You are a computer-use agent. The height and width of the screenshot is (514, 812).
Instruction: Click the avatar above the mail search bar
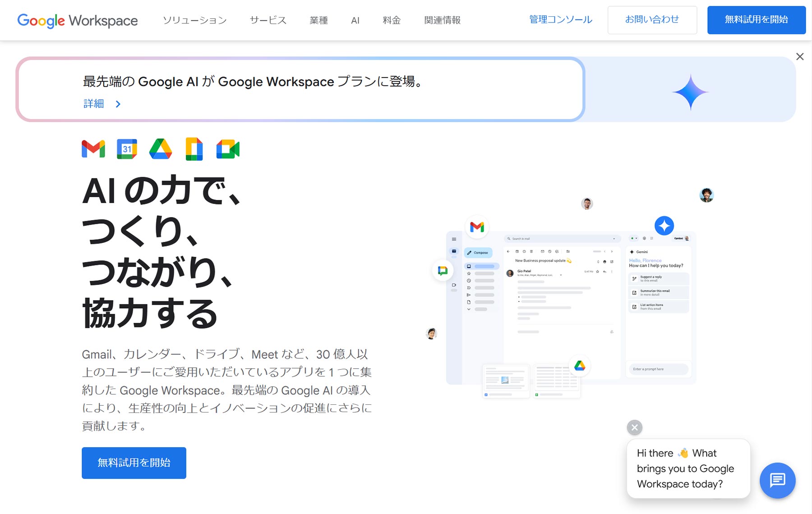click(x=587, y=204)
